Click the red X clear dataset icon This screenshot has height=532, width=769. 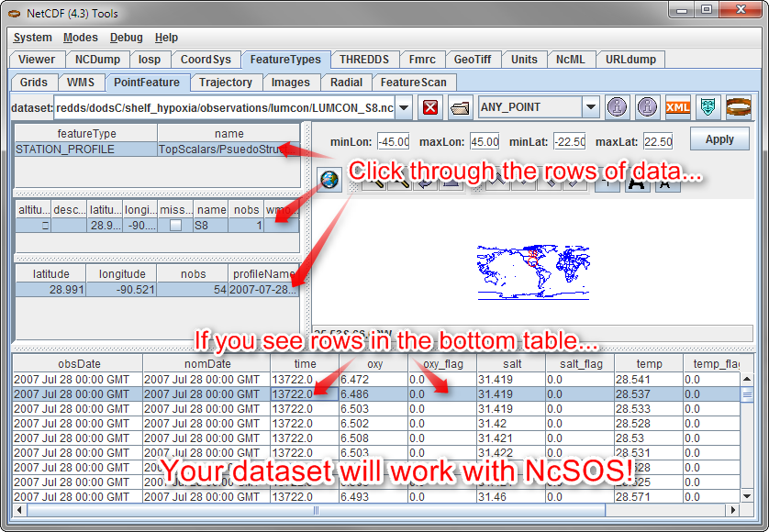point(430,107)
